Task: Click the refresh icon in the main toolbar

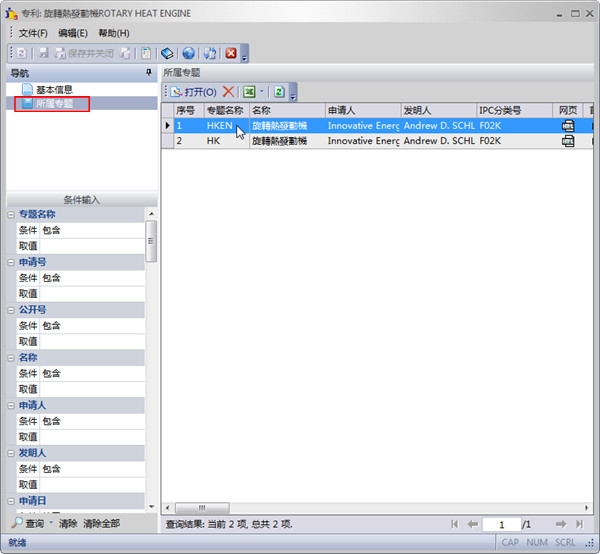Action: (22, 53)
